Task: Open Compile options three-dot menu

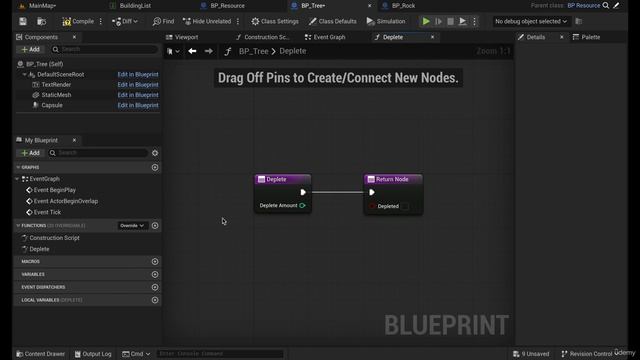Action: pos(101,21)
